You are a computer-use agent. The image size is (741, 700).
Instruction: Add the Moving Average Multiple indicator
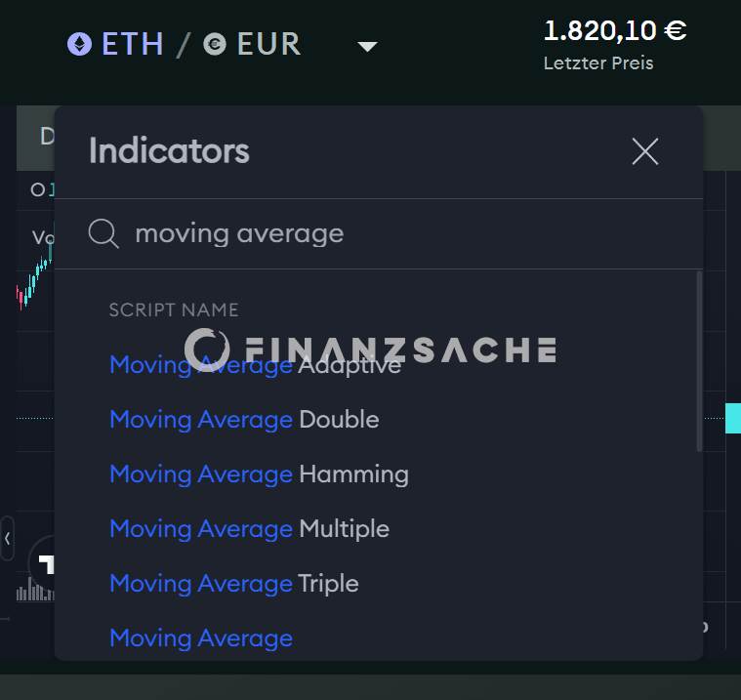click(250, 528)
